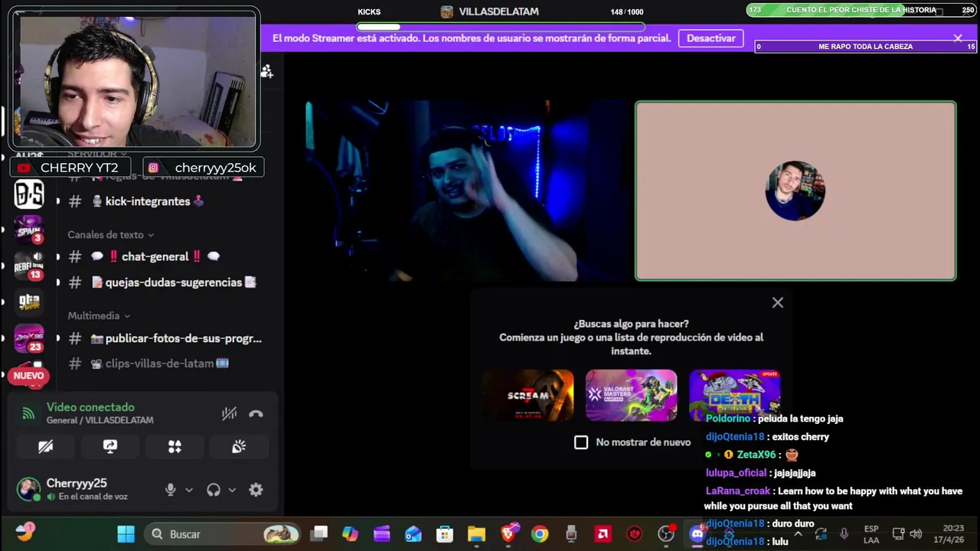Focus the dark blue webcam video tile
Viewport: 980px width, 551px height.
468,191
